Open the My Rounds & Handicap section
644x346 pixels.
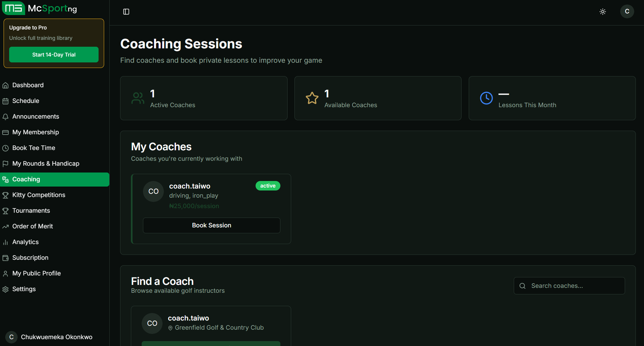click(x=46, y=163)
